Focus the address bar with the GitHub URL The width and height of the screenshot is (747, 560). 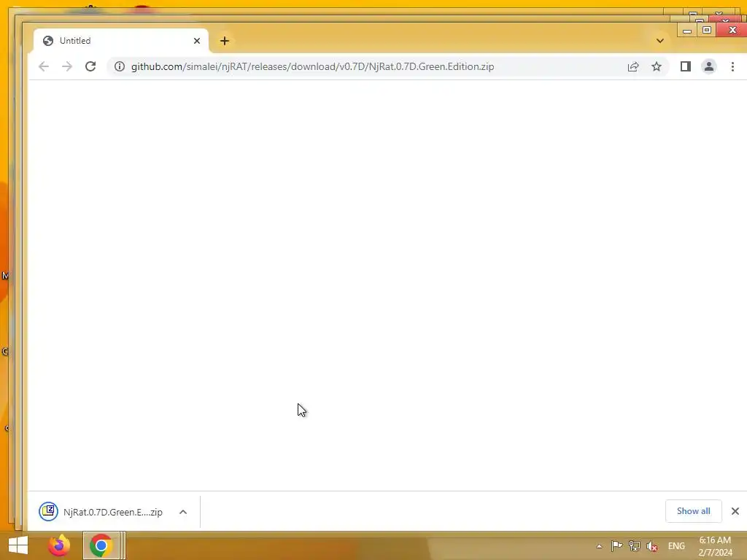coord(312,66)
